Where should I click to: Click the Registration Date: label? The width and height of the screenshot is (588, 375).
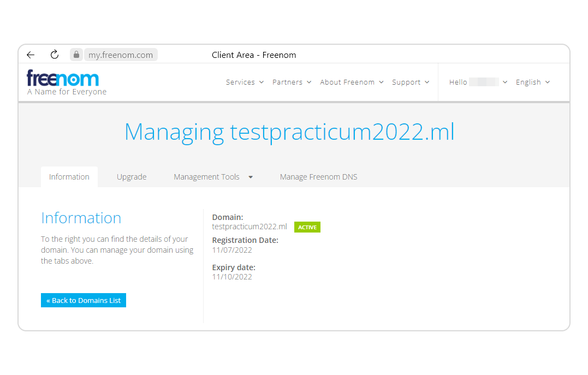245,240
